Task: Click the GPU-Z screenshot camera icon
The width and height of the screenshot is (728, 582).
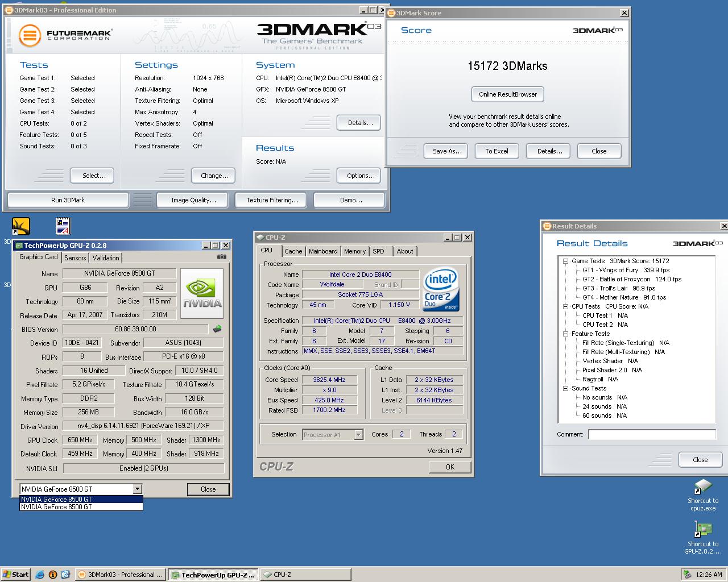Action: pyautogui.click(x=222, y=257)
